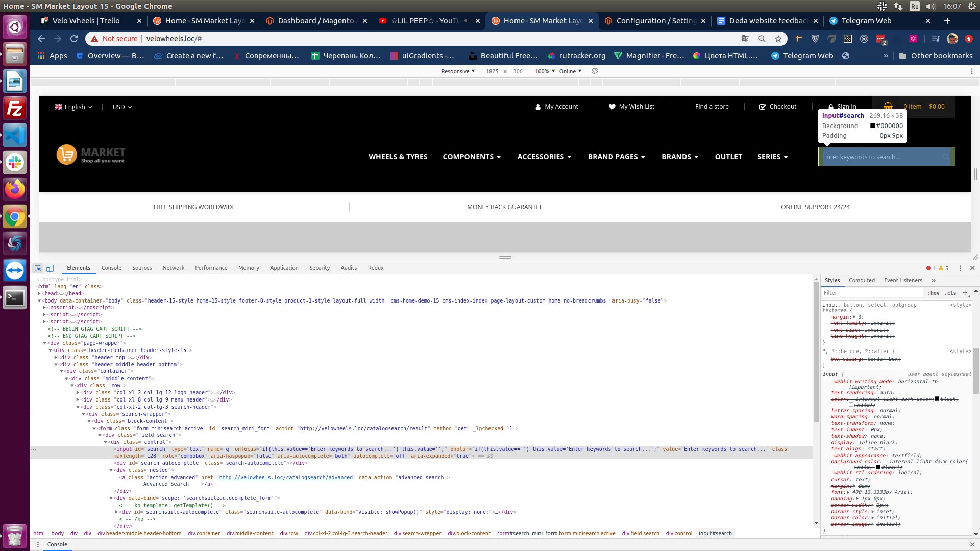Select form#search_mini_form in the breadcrumb bar
The image size is (980, 551).
click(x=556, y=533)
